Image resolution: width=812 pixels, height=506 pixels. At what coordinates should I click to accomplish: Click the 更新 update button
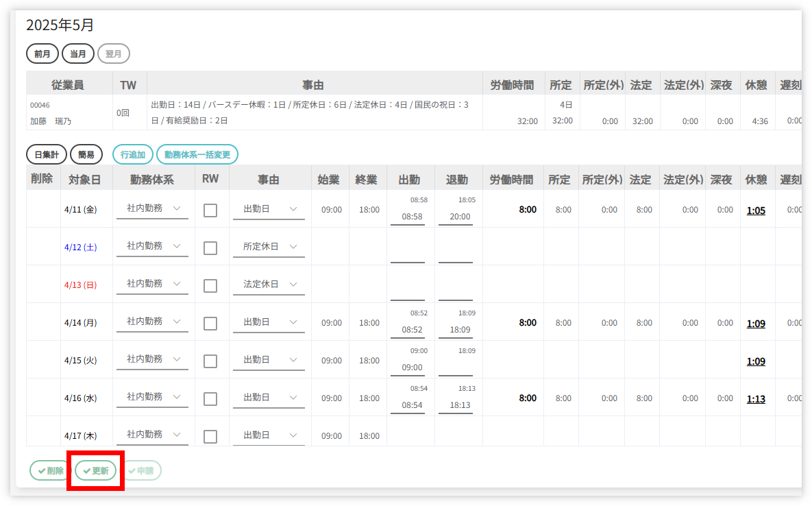(x=95, y=470)
